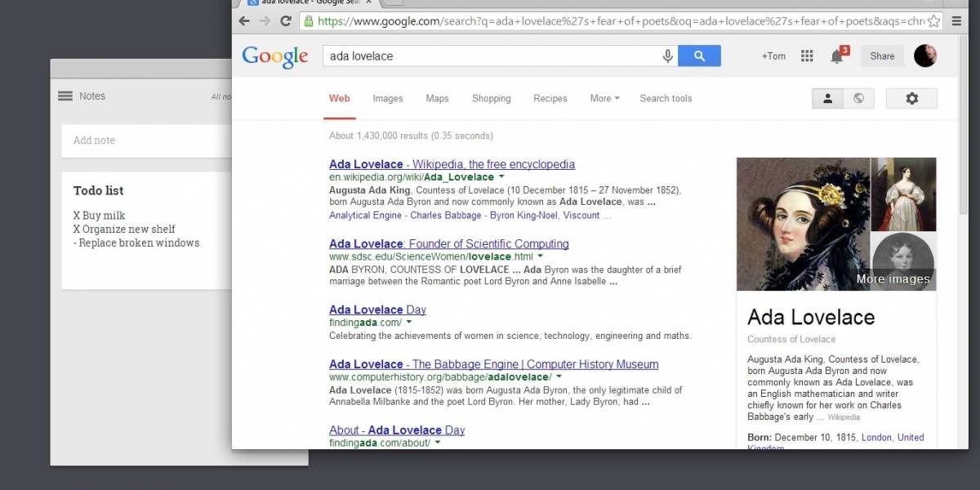
Task: Expand findingada.com result options arrow
Action: [409, 323]
